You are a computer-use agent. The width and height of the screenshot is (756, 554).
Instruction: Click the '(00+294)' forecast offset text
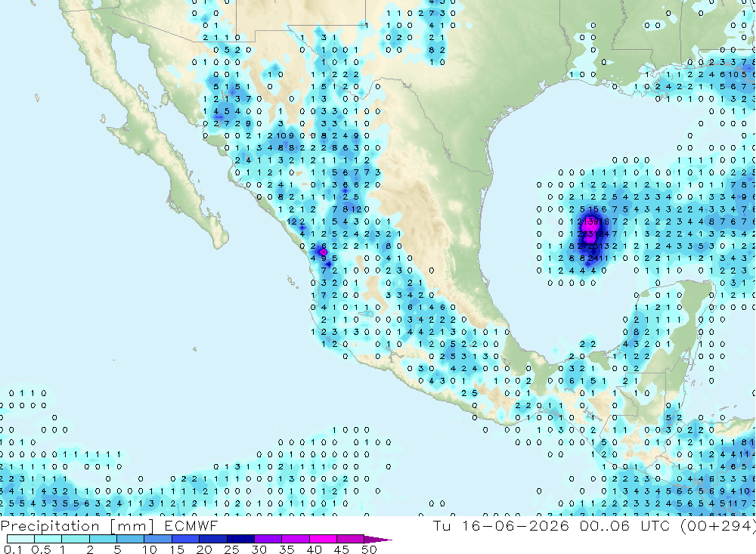point(718,525)
